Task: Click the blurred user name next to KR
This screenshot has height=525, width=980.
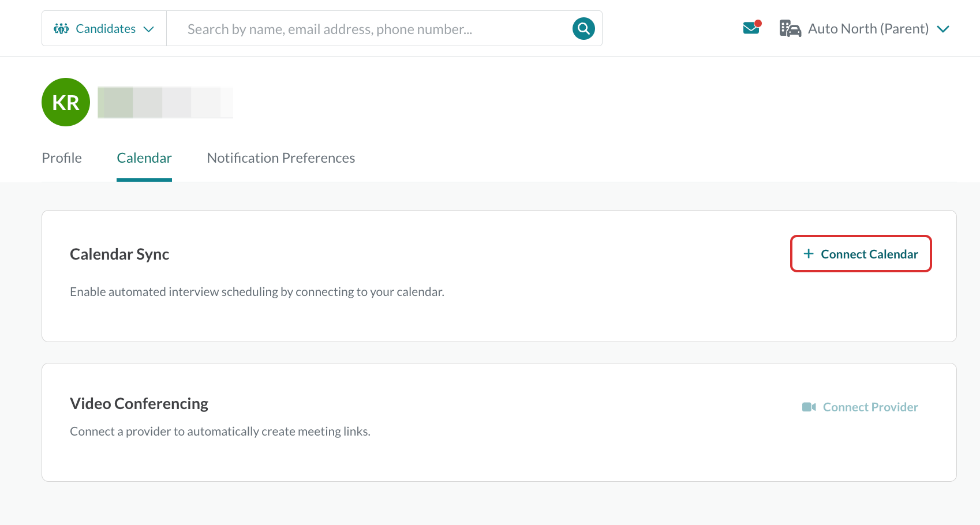Action: pyautogui.click(x=165, y=102)
